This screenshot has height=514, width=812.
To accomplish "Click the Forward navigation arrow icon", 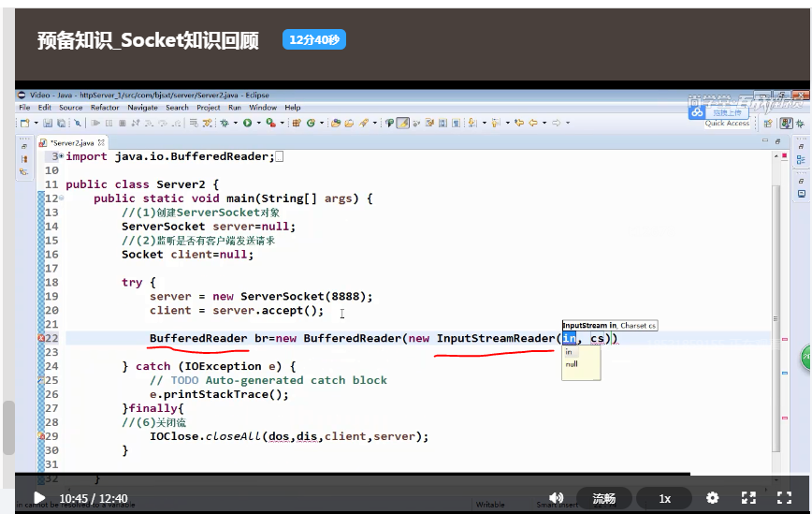I will tap(557, 123).
